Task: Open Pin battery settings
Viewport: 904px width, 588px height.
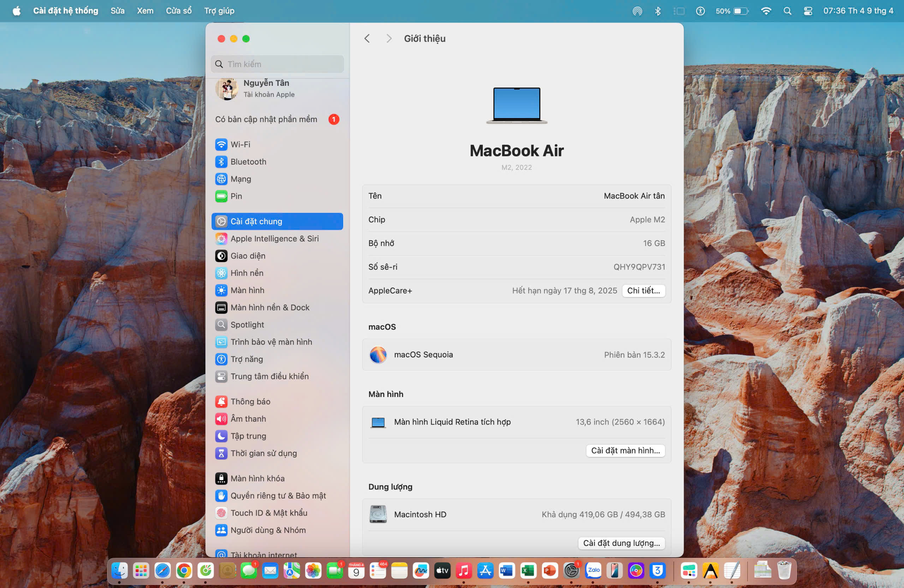Action: (x=277, y=196)
